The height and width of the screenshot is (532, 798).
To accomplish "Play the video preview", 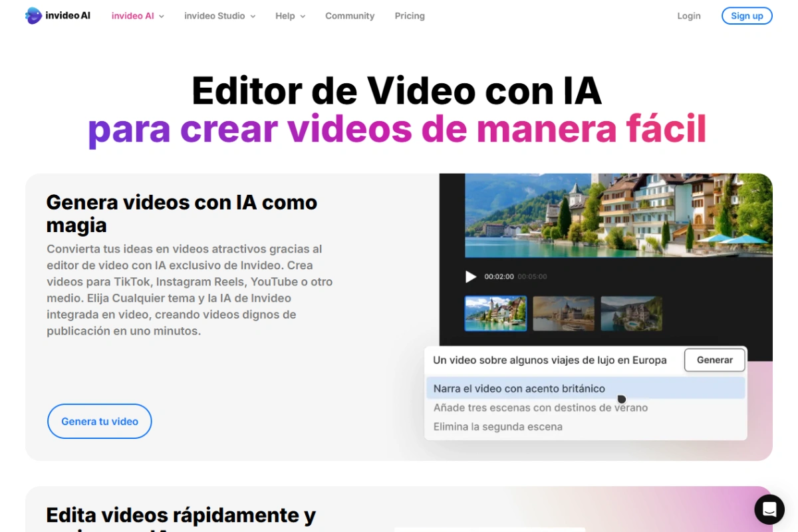I will pos(471,277).
